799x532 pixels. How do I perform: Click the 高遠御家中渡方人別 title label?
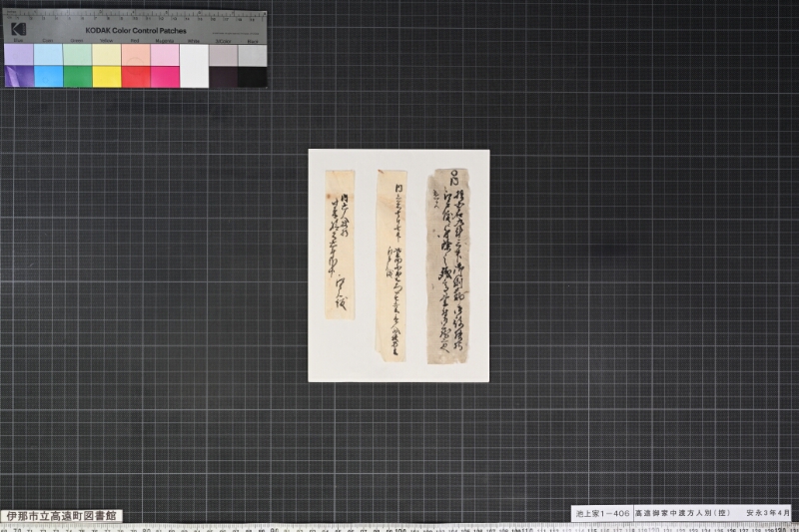pos(682,513)
